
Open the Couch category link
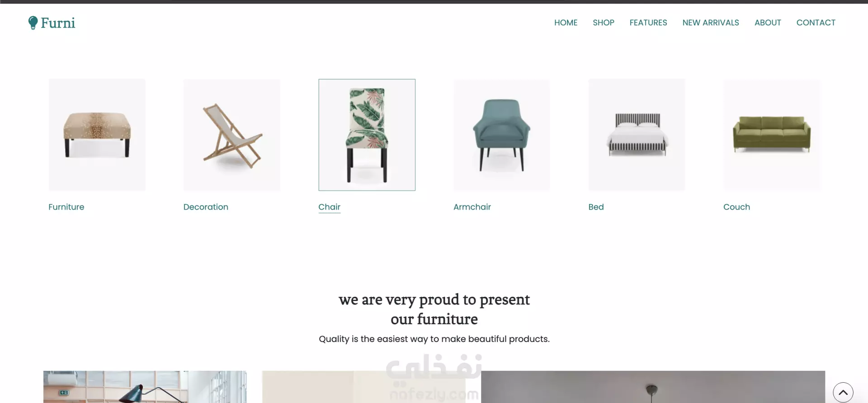[736, 207]
